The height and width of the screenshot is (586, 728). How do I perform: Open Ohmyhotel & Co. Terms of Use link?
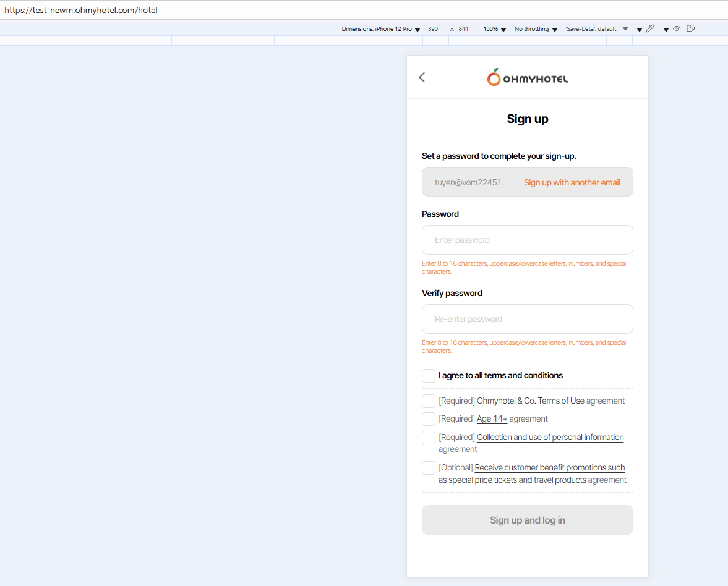coord(531,401)
